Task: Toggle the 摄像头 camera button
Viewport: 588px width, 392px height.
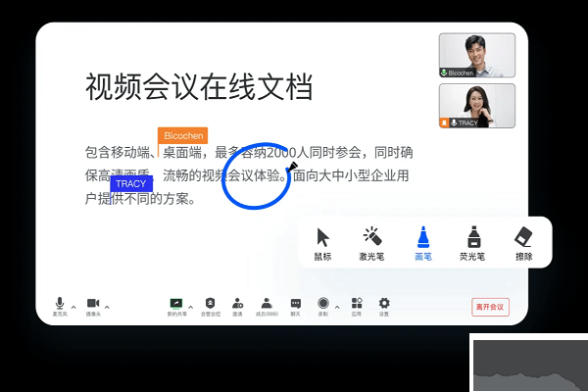Action: pos(93,307)
